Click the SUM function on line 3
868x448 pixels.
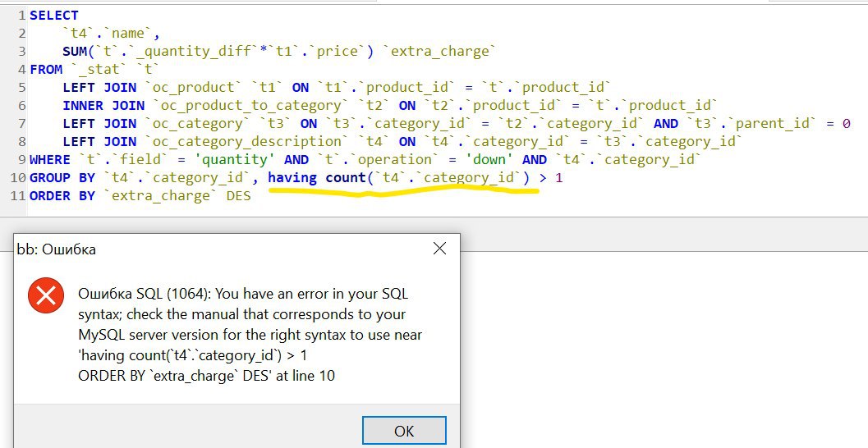(x=75, y=52)
